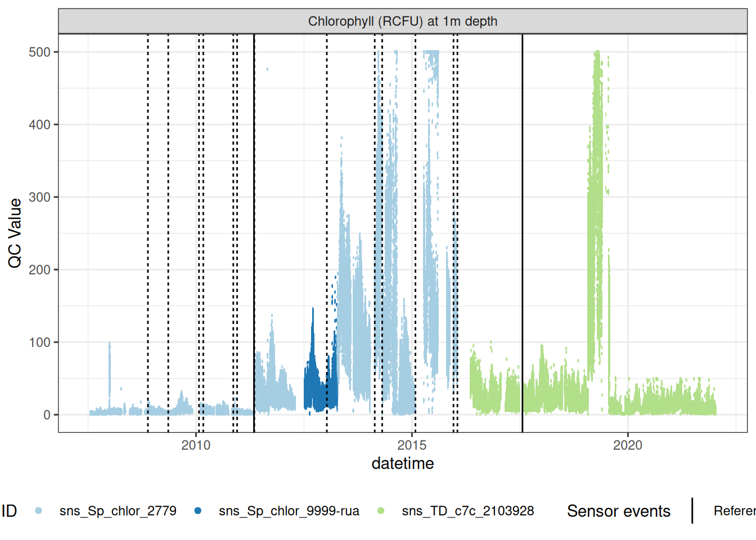This screenshot has width=756, height=540.
Task: Click the light blue sns_Sp_chlor_2779 legend dot
Action: pyautogui.click(x=38, y=511)
